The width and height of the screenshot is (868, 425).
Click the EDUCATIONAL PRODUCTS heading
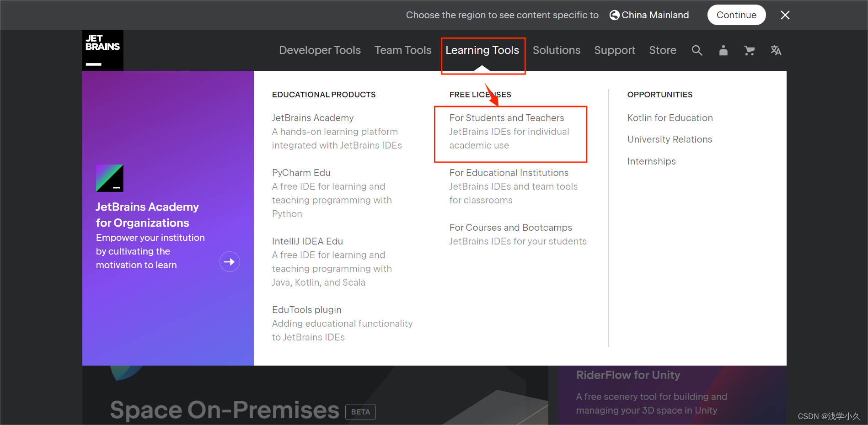(x=324, y=95)
